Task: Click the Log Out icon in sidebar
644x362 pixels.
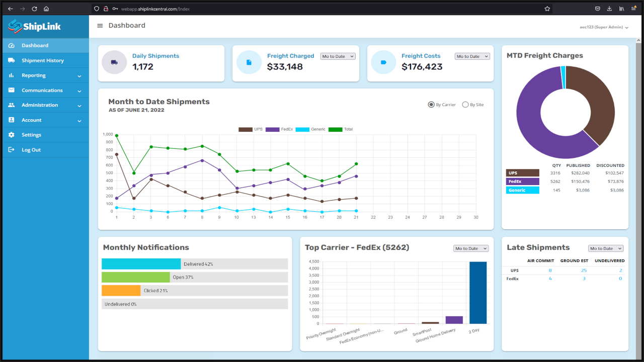Action: point(11,150)
